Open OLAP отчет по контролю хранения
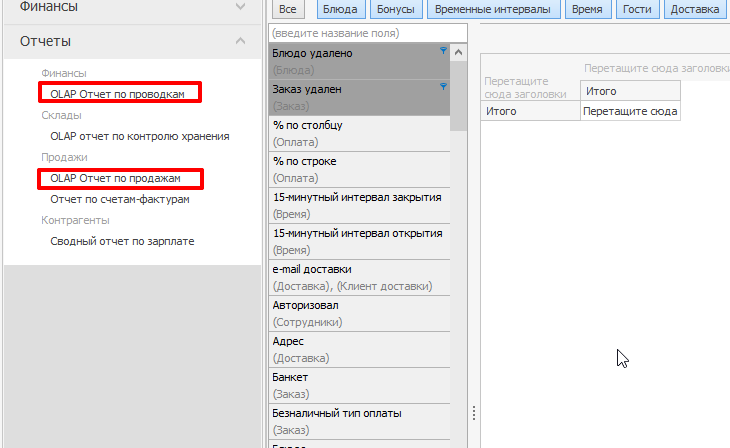 coord(140,136)
